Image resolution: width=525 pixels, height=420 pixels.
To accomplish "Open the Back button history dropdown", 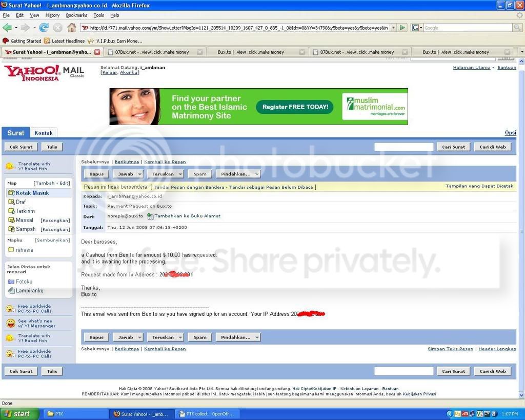I will click(x=16, y=28).
